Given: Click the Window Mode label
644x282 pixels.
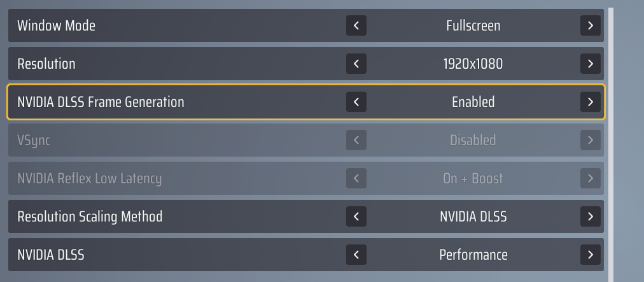Looking at the screenshot, I should click(x=56, y=25).
